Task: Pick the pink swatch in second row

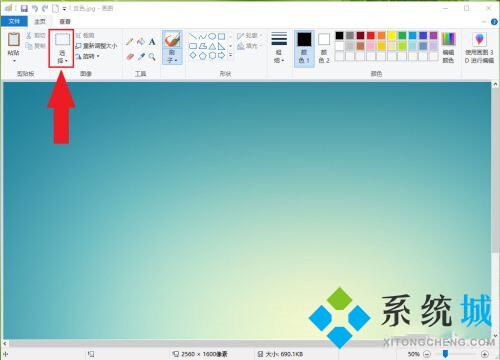Action: pos(371,46)
